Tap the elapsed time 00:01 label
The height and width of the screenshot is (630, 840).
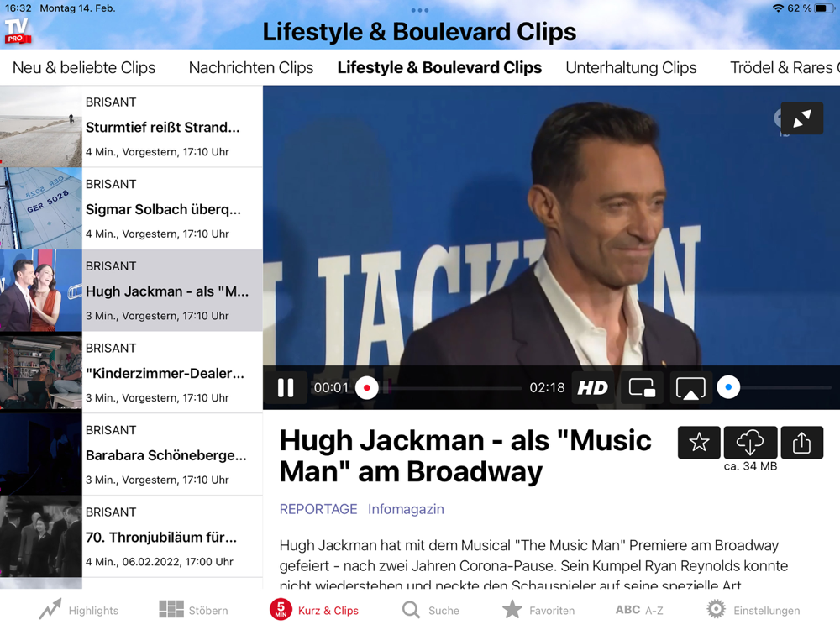(x=330, y=387)
